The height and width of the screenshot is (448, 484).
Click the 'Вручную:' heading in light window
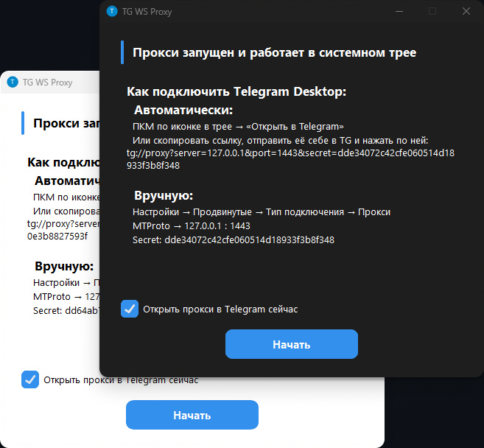point(64,266)
